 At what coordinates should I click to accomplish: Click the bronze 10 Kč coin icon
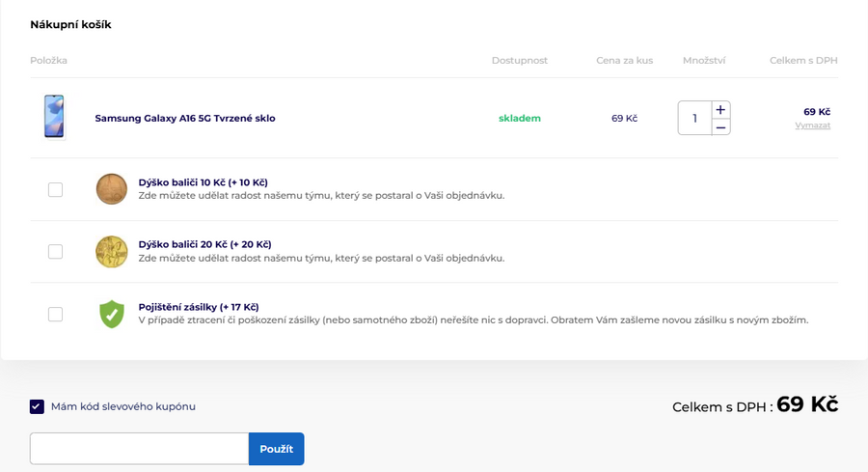point(112,189)
